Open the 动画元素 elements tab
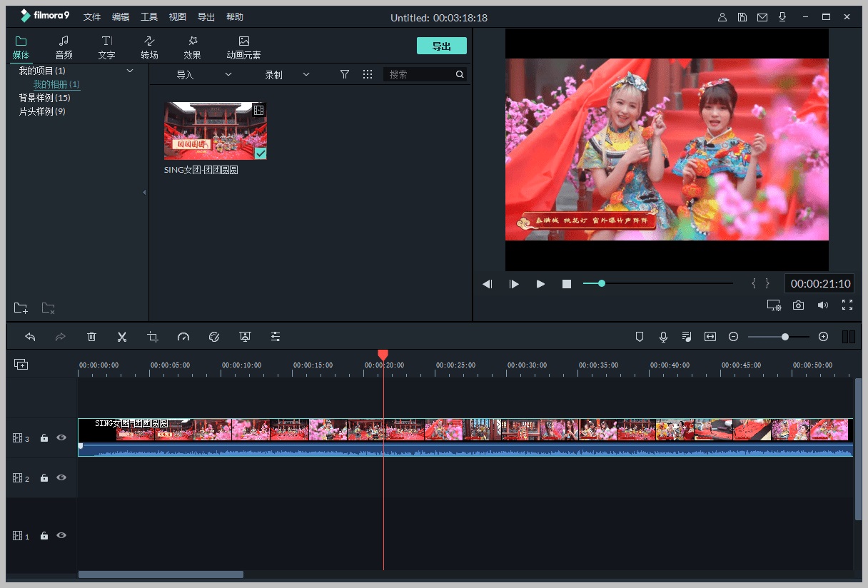This screenshot has width=868, height=588. point(243,47)
